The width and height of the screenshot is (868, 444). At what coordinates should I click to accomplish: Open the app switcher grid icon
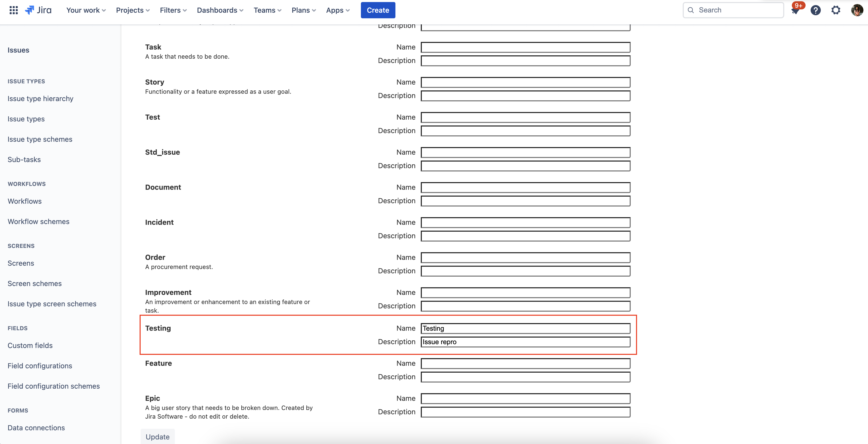point(13,10)
